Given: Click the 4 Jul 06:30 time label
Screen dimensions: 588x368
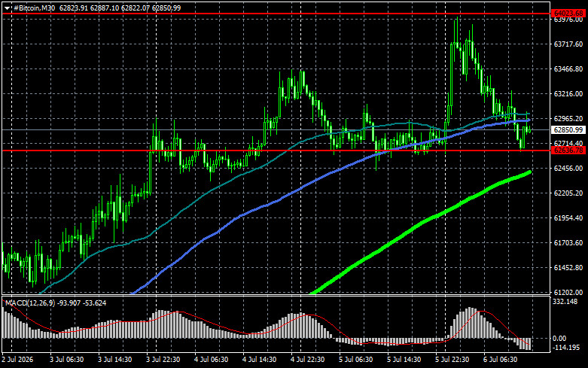Looking at the screenshot, I should 211,360.
